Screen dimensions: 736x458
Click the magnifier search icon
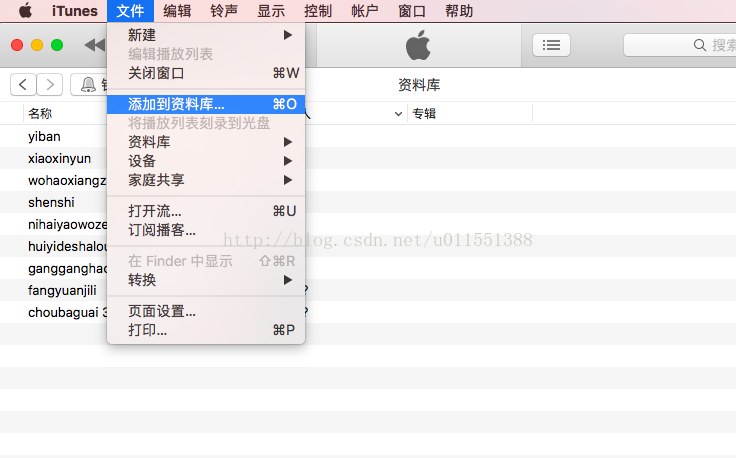click(x=699, y=45)
